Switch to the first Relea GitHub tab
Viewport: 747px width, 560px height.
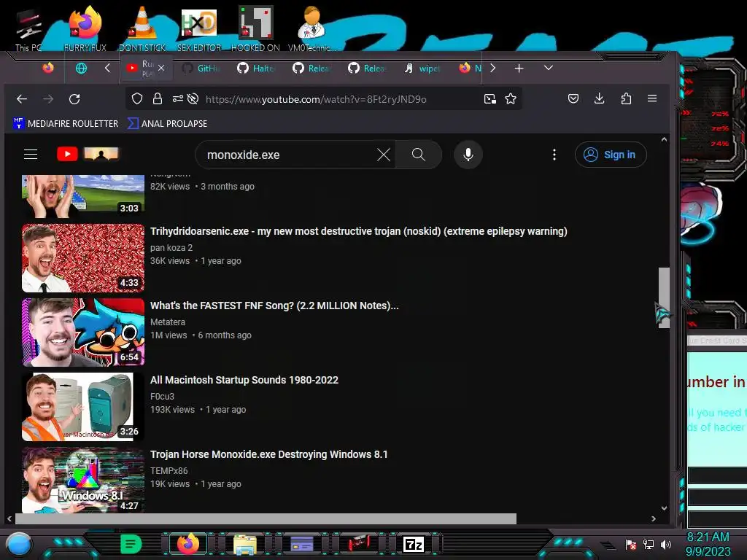click(312, 68)
